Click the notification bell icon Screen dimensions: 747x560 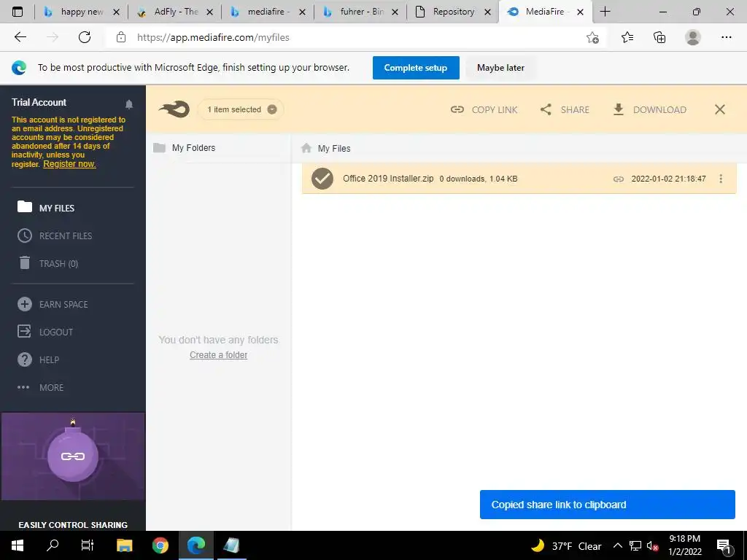coord(128,104)
